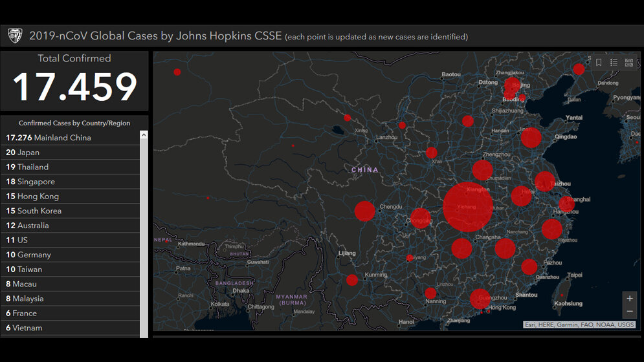This screenshot has width=644, height=362.
Task: Click the Total Confirmed count panel
Action: (74, 81)
